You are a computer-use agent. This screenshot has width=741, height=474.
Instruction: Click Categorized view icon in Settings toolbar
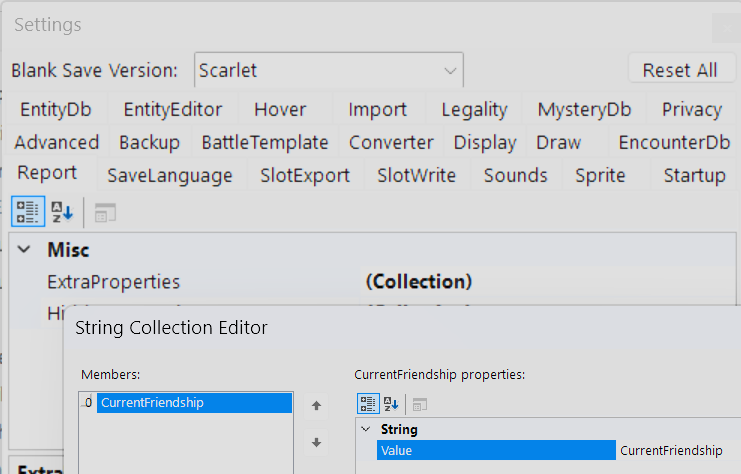coord(28,212)
